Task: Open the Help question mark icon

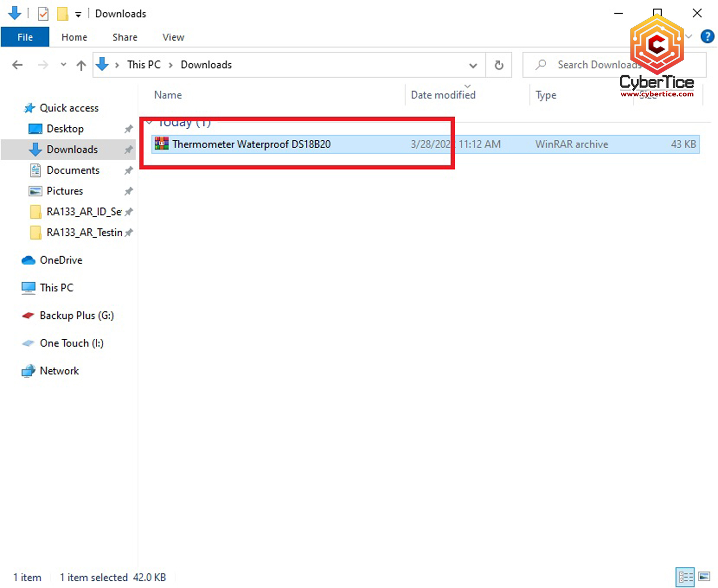Action: coord(707,36)
